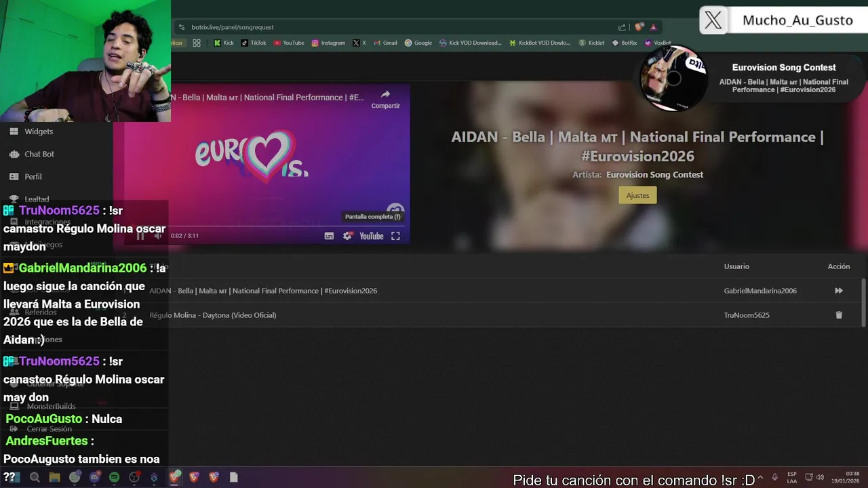The width and height of the screenshot is (868, 488).
Task: Open Chat Bot in the sidebar
Action: (x=39, y=154)
